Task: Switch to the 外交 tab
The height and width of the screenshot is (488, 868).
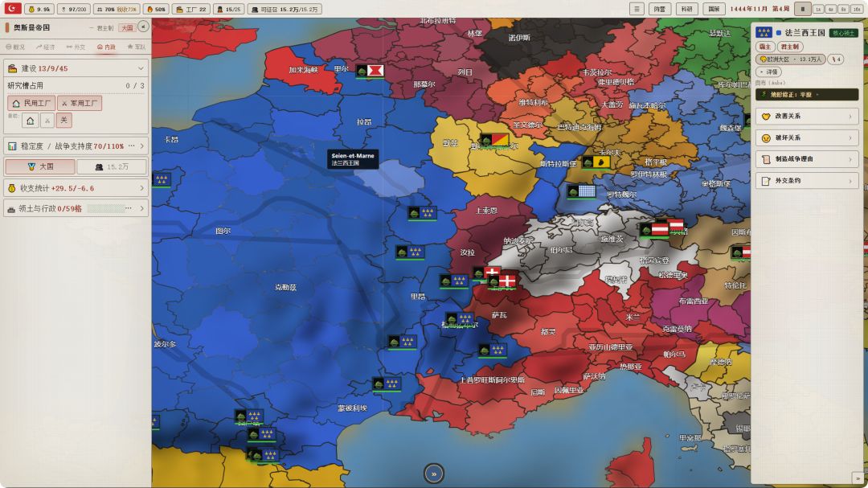Action: (76, 47)
